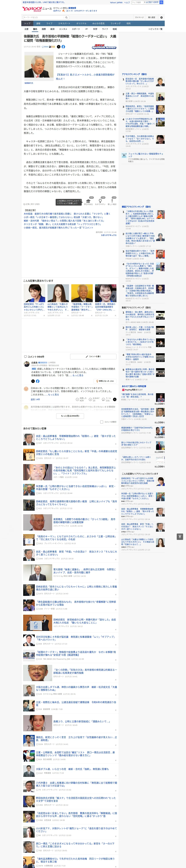186x868 pixels.
Task: Open the 山口真由氏 recommended article thumbnail
Action: [x=58, y=293]
